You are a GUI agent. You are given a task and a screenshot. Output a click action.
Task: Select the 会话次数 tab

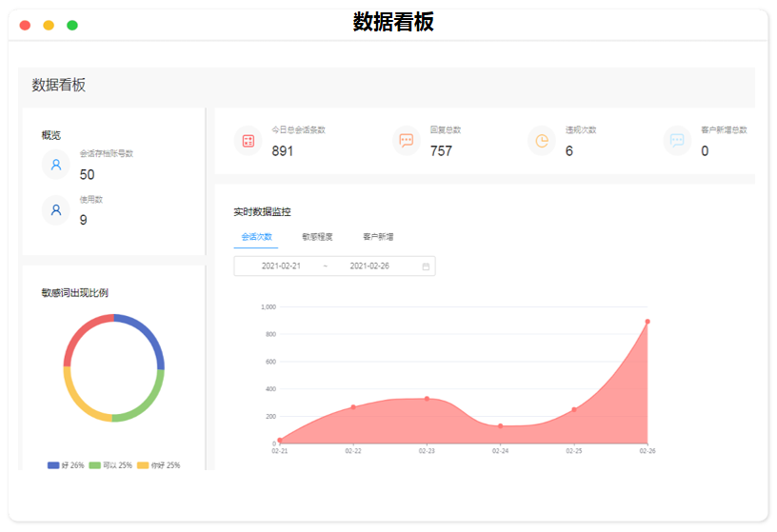256,237
